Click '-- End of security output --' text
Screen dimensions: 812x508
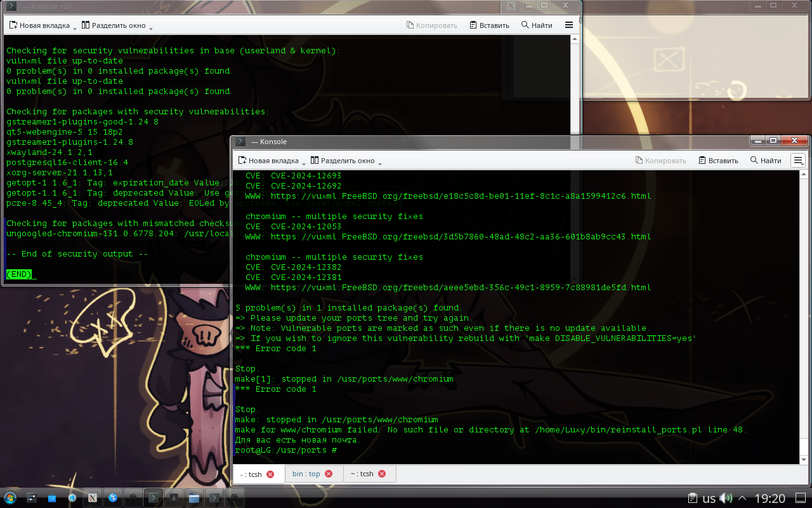click(77, 254)
